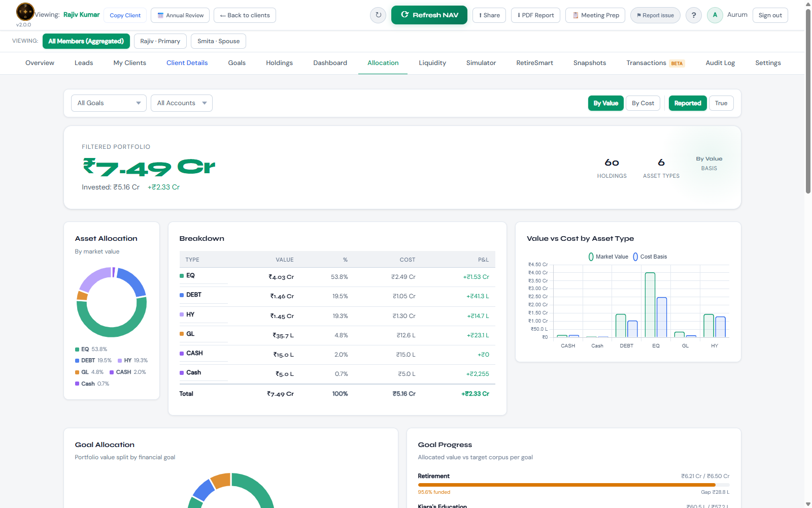Click the HY row value ₹1.45 Cr
This screenshot has height=508, width=812.
282,316
